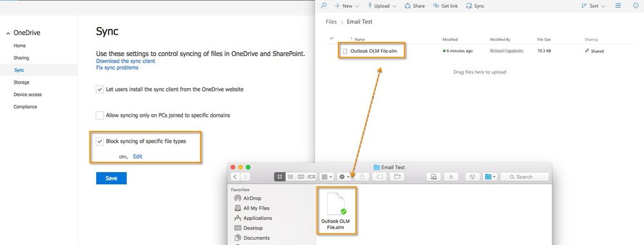The width and height of the screenshot is (644, 245).
Task: Open the New menu in OneDrive
Action: pos(347,6)
